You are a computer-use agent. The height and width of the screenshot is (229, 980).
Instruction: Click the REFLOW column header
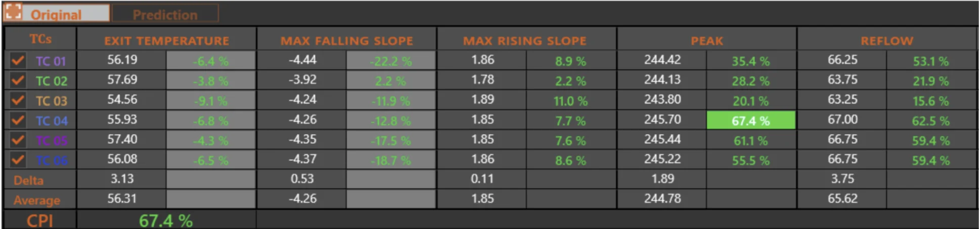coord(887,41)
